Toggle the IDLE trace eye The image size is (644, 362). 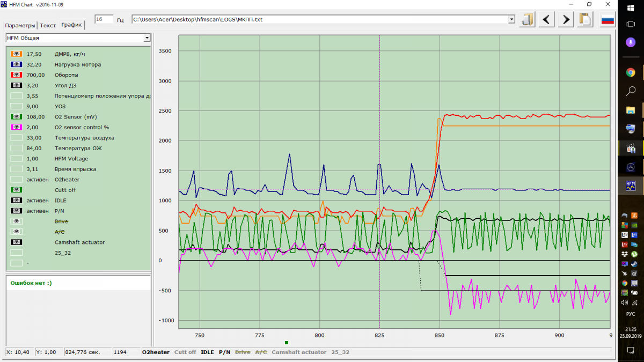(16, 200)
